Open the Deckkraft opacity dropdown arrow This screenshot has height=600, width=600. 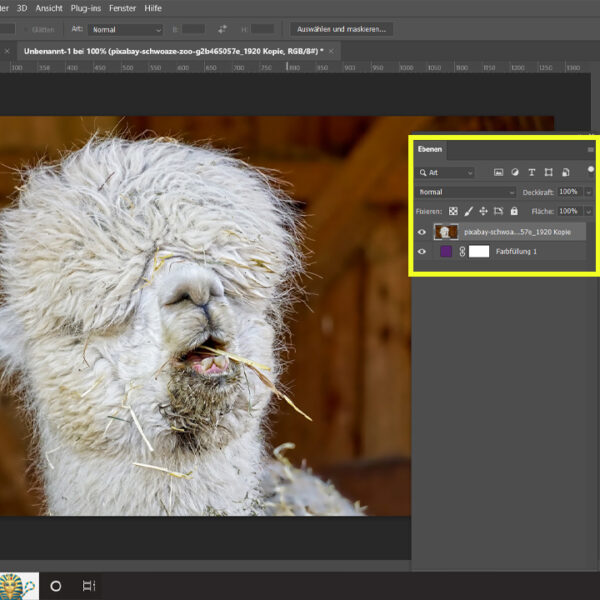click(x=588, y=192)
